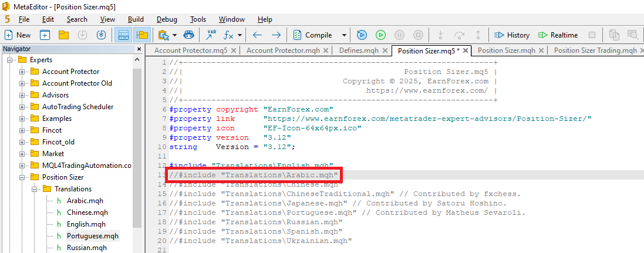Toggle the Toolbox panel view button

point(123,35)
